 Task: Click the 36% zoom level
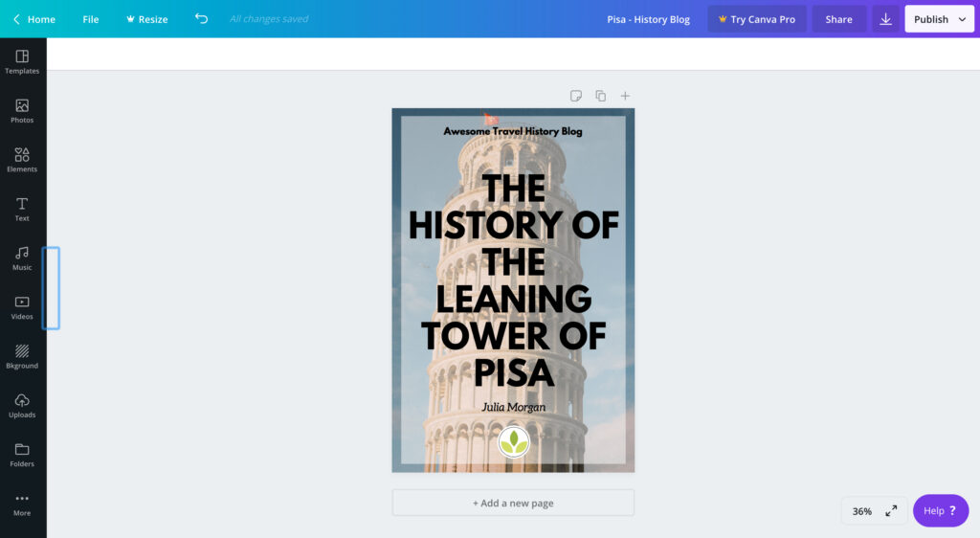point(862,511)
